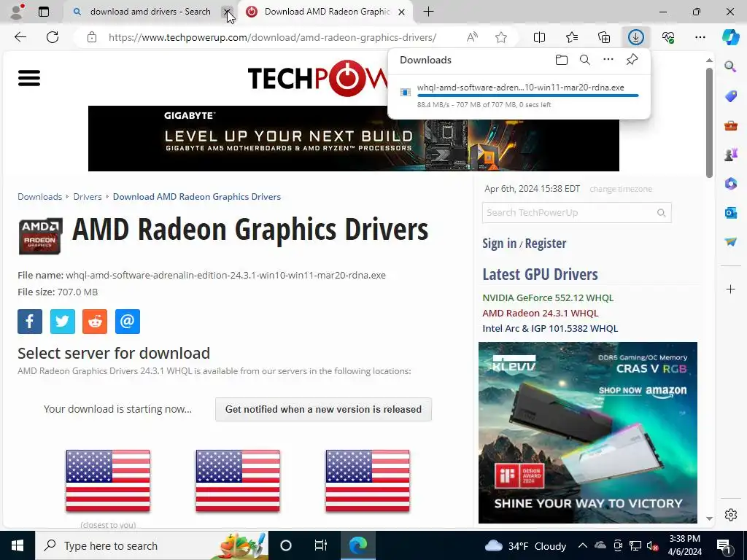The width and height of the screenshot is (747, 560).
Task: Open downloads folder icon in Downloads panel
Action: [x=561, y=60]
